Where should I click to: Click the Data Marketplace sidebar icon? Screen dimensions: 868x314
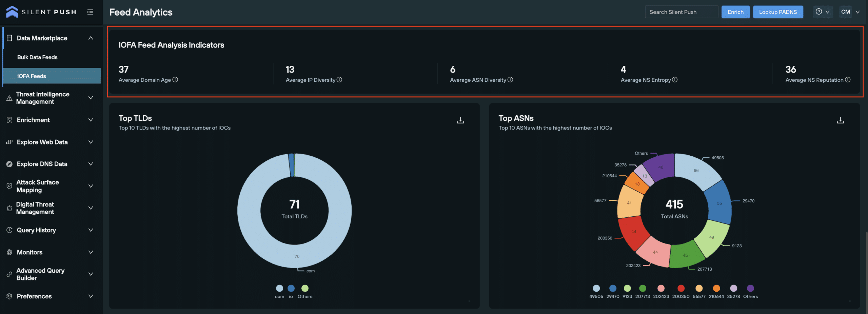pyautogui.click(x=9, y=38)
